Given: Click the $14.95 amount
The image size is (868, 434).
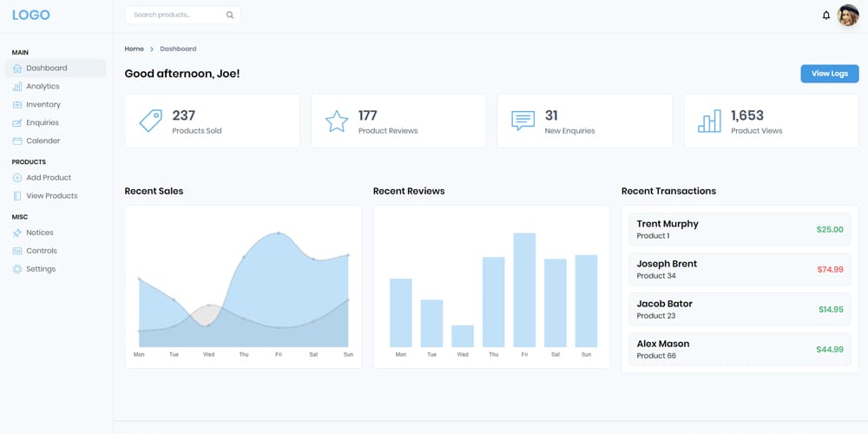Looking at the screenshot, I should tap(831, 309).
